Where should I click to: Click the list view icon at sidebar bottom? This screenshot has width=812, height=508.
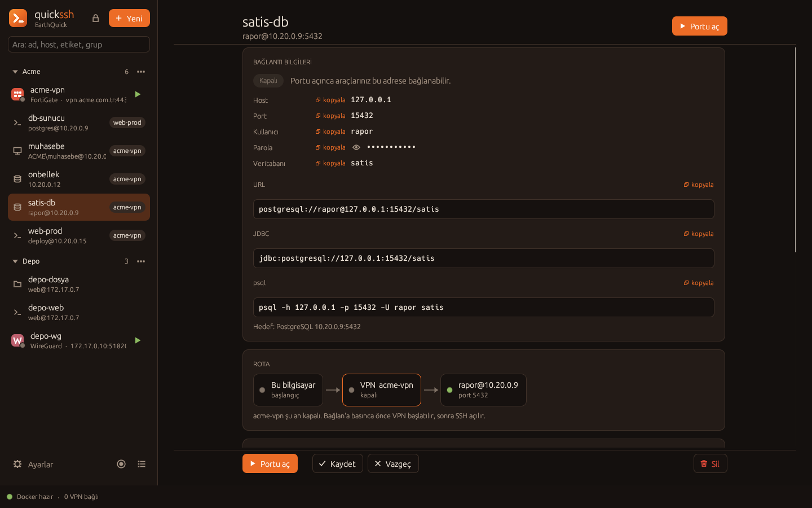pyautogui.click(x=142, y=464)
